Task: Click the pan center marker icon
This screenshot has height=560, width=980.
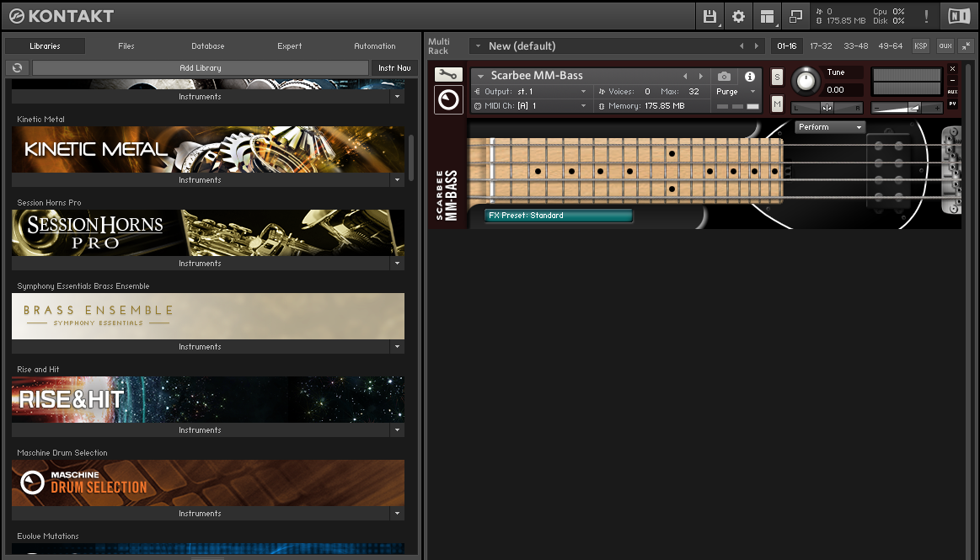Action: (x=827, y=108)
